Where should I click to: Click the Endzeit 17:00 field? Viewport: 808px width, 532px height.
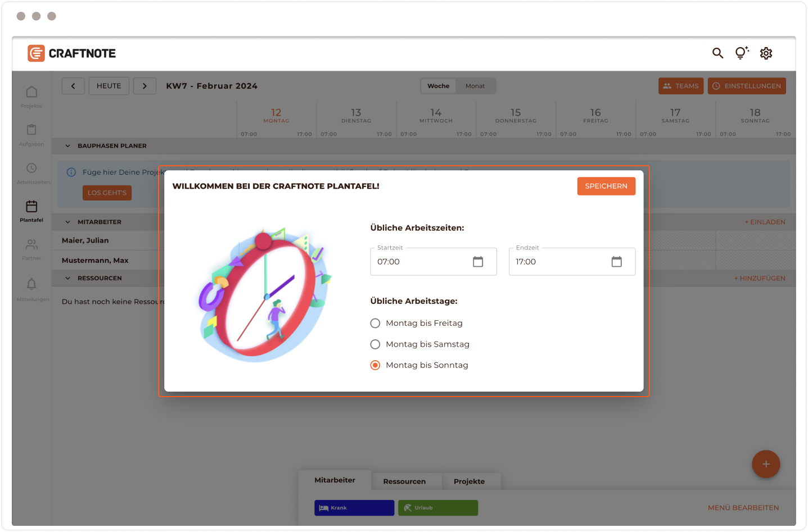pyautogui.click(x=572, y=262)
